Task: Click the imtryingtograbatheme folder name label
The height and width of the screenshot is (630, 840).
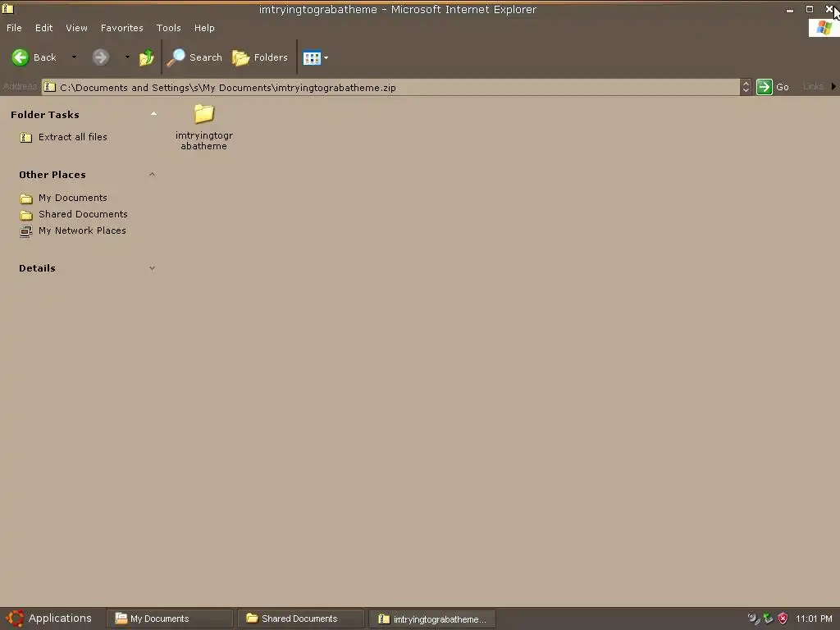Action: click(x=204, y=141)
